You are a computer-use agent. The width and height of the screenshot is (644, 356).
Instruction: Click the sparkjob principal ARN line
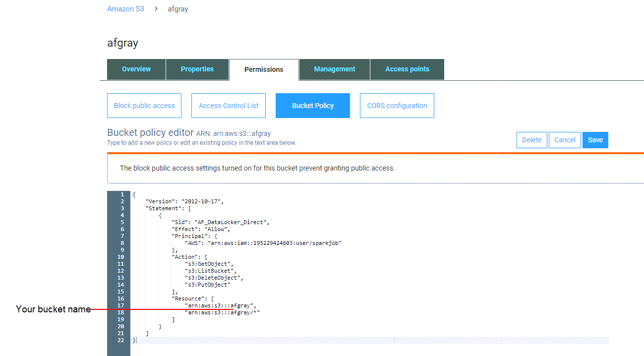[x=263, y=243]
